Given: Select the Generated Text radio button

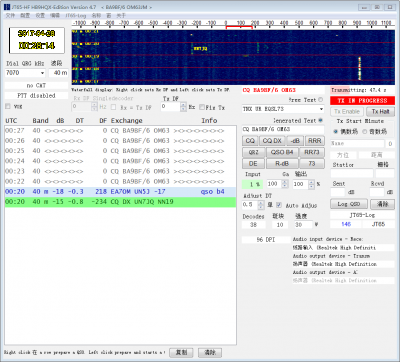Looking at the screenshot, I should (x=320, y=120).
